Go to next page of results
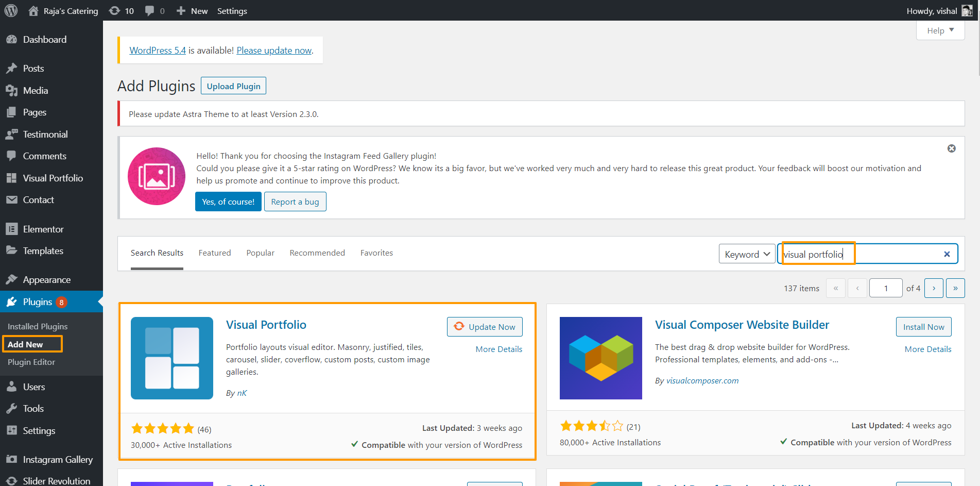980x486 pixels. coord(934,288)
